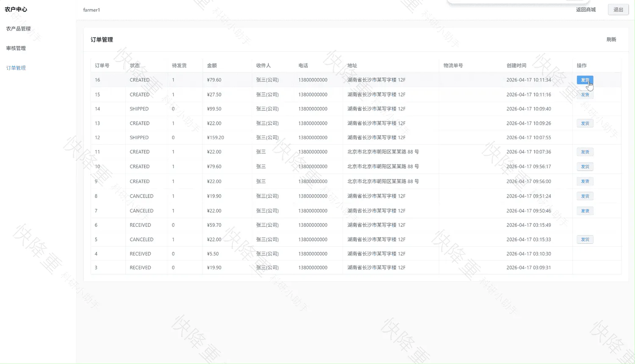The width and height of the screenshot is (635, 364).
Task: Open 农产品管理 in the sidebar
Action: click(19, 29)
